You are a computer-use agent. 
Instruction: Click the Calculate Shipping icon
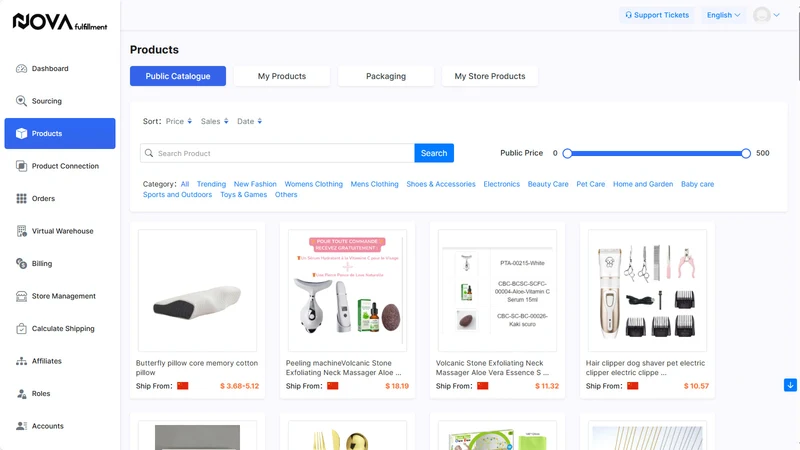point(21,329)
